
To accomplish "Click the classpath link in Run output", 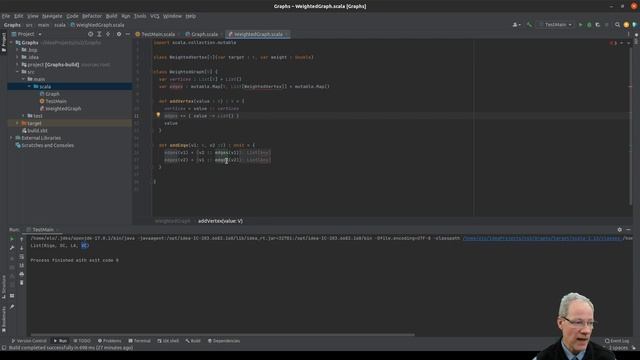I will click(x=542, y=238).
